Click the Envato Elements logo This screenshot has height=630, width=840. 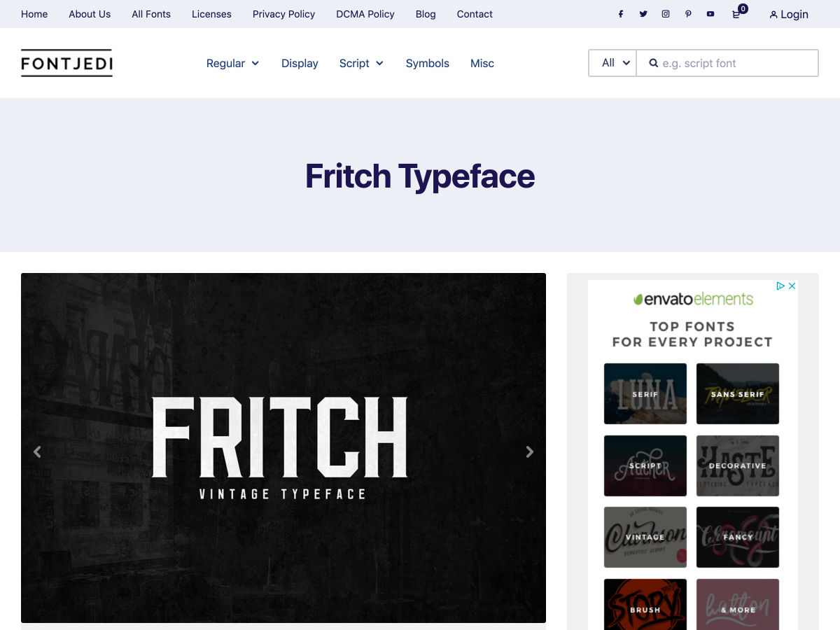coord(693,299)
